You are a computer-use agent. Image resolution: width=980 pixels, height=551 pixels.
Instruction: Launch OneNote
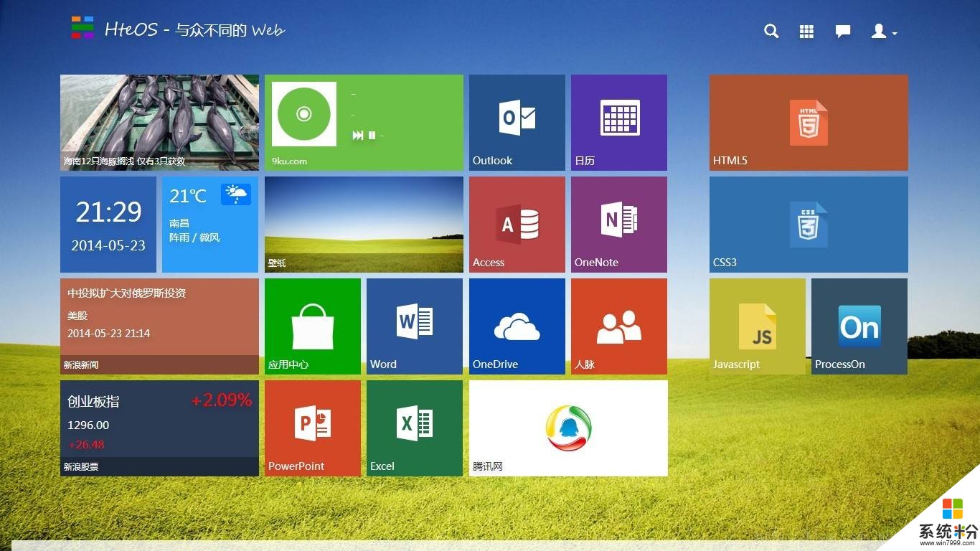[x=618, y=224]
